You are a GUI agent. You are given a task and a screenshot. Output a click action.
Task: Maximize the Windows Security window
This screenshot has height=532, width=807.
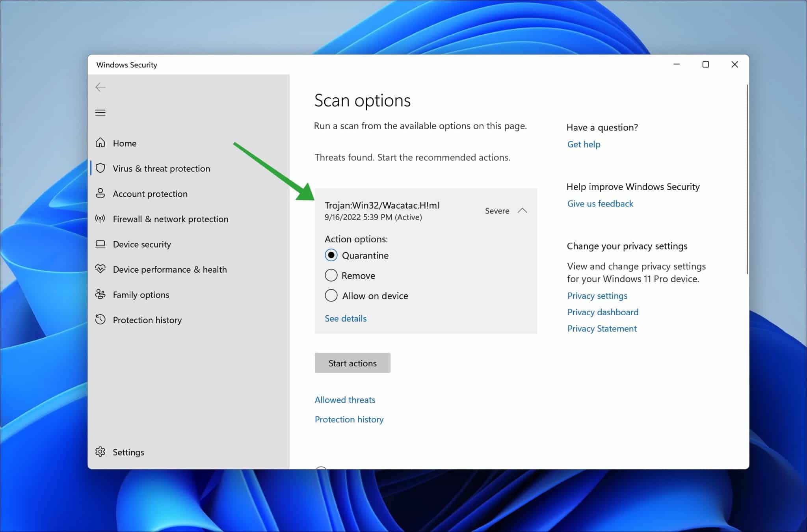point(706,64)
